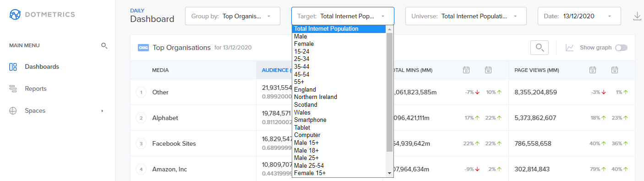Click the weekly change icon in Total Mins column
Image resolution: width=644 pixels, height=181 pixels.
click(x=488, y=70)
